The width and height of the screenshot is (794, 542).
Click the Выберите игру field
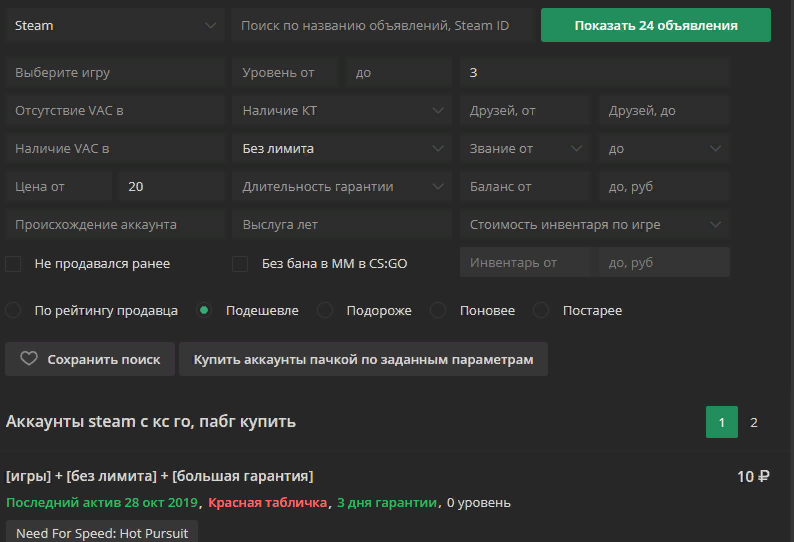114,72
